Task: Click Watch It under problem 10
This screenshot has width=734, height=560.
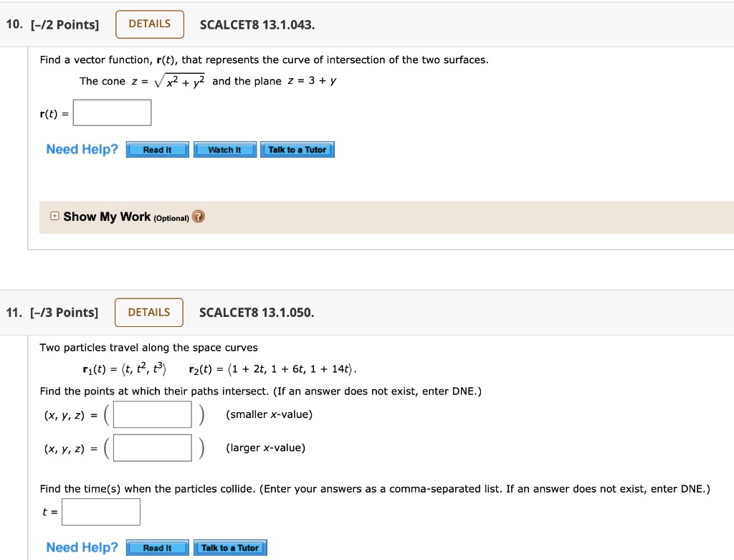Action: tap(224, 149)
